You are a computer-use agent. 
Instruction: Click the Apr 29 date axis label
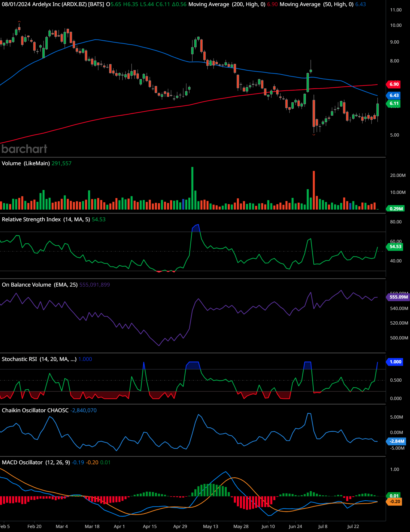[180, 526]
